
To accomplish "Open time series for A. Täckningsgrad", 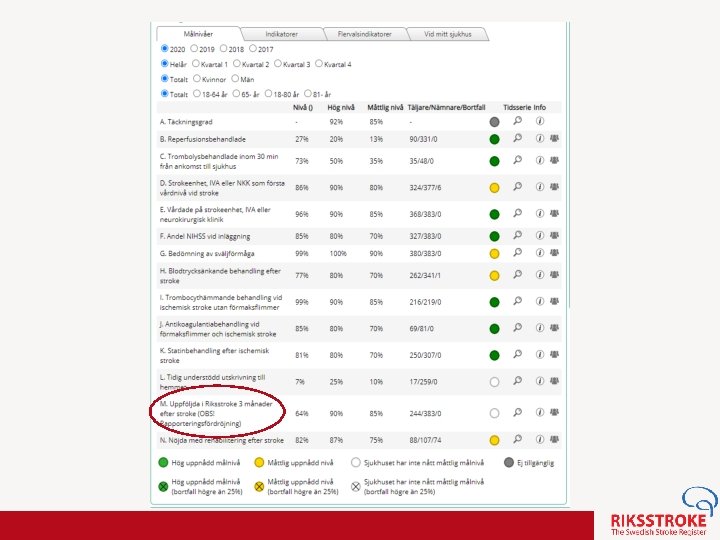I will (518, 121).
